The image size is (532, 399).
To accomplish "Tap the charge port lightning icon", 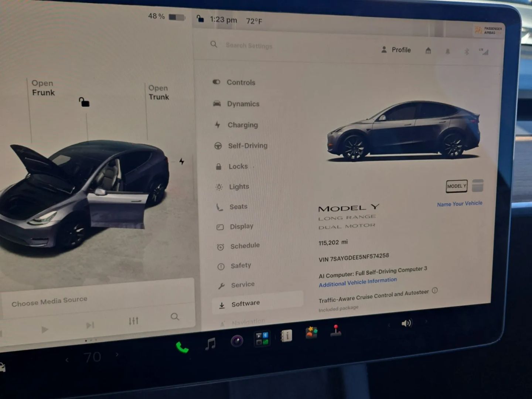I will 181,161.
